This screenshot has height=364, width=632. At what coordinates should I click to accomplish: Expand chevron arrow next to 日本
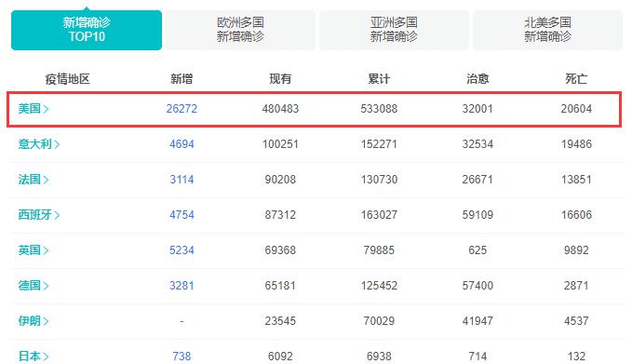(x=46, y=357)
